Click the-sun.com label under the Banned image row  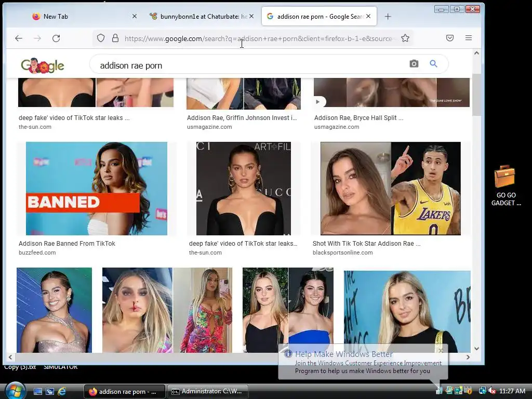click(205, 252)
